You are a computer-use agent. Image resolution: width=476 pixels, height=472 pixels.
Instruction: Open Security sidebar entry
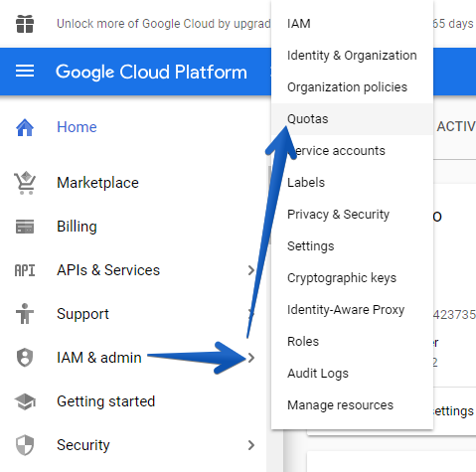pos(83,445)
